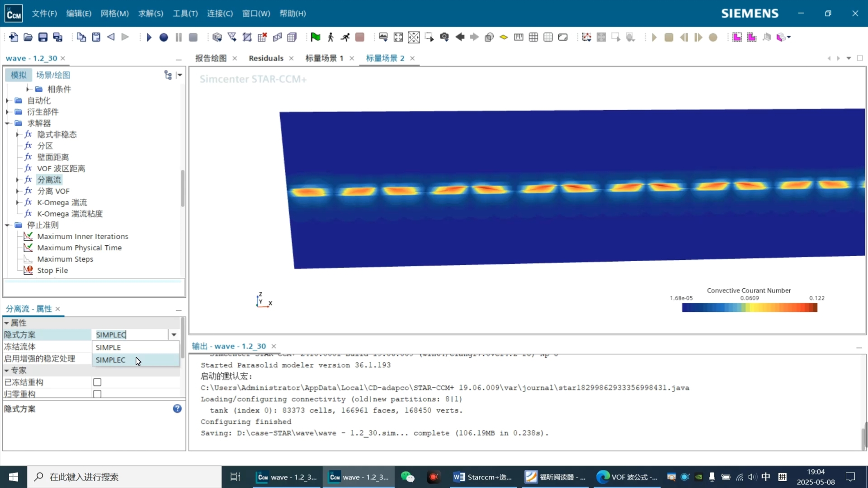
Task: Toggle the 已冻结重构 checkbox
Action: [x=97, y=382]
